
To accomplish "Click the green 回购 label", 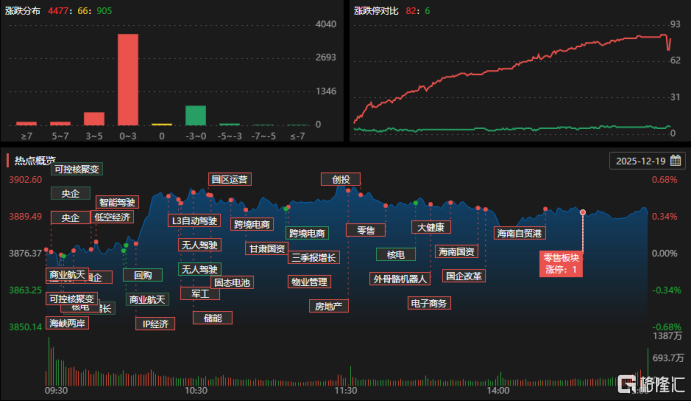I will point(143,275).
